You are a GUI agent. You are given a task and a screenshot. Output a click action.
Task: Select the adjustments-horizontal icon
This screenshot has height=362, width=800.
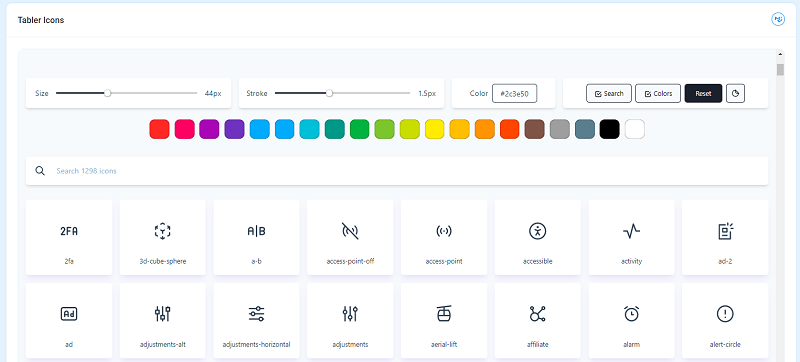[256, 314]
